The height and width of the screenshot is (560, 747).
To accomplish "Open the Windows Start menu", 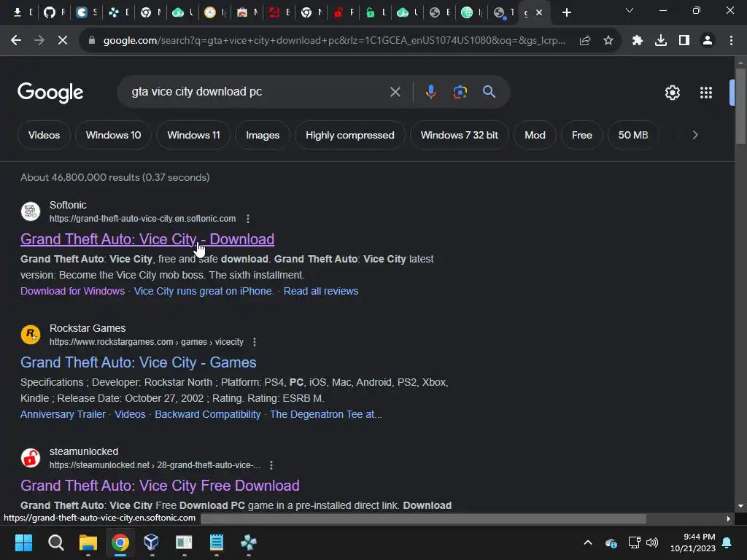I will point(23,542).
